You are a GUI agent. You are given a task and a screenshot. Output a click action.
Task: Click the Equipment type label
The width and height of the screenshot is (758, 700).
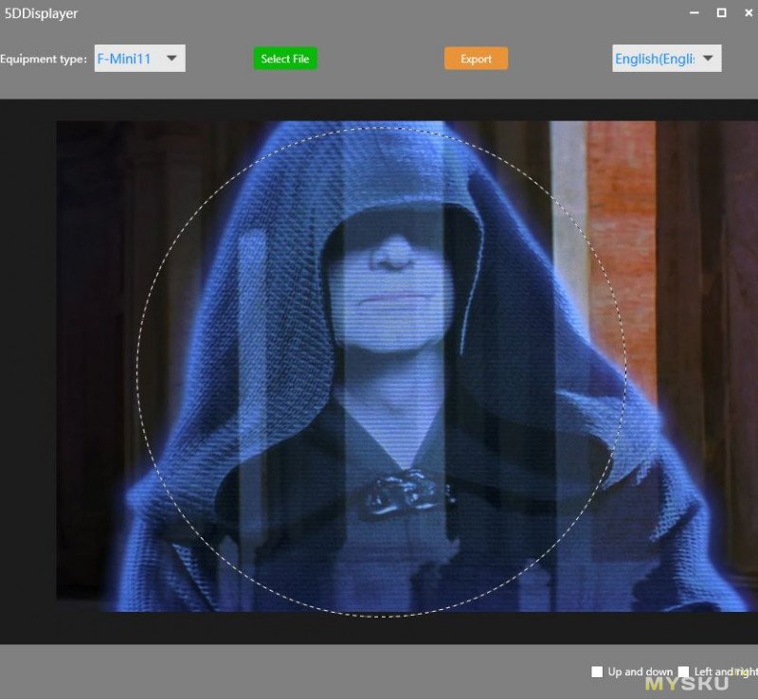point(44,59)
